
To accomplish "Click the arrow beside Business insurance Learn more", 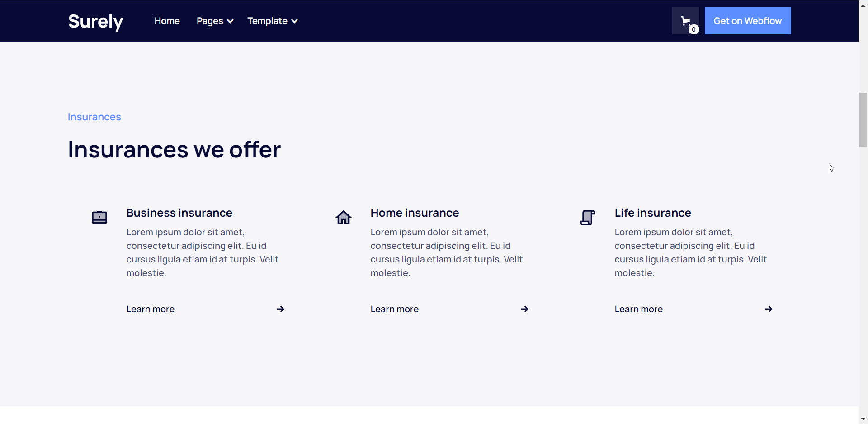I will tap(281, 309).
